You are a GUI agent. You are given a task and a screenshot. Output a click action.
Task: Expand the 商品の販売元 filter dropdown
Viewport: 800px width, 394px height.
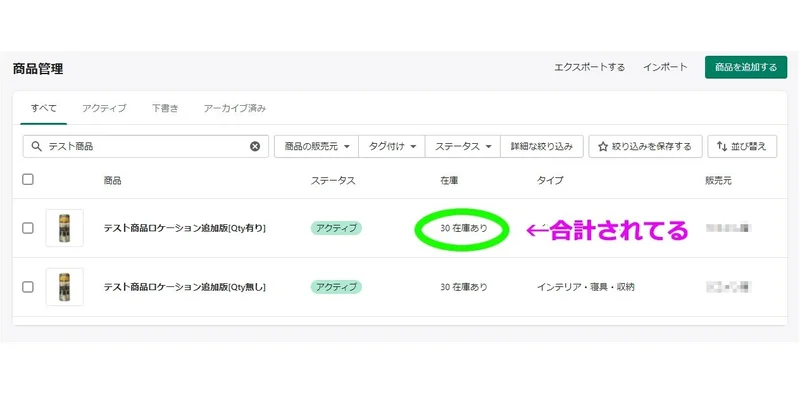pos(316,146)
